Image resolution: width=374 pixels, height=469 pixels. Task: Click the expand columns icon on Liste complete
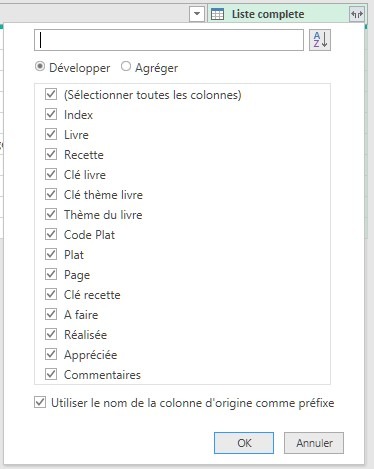[356, 14]
